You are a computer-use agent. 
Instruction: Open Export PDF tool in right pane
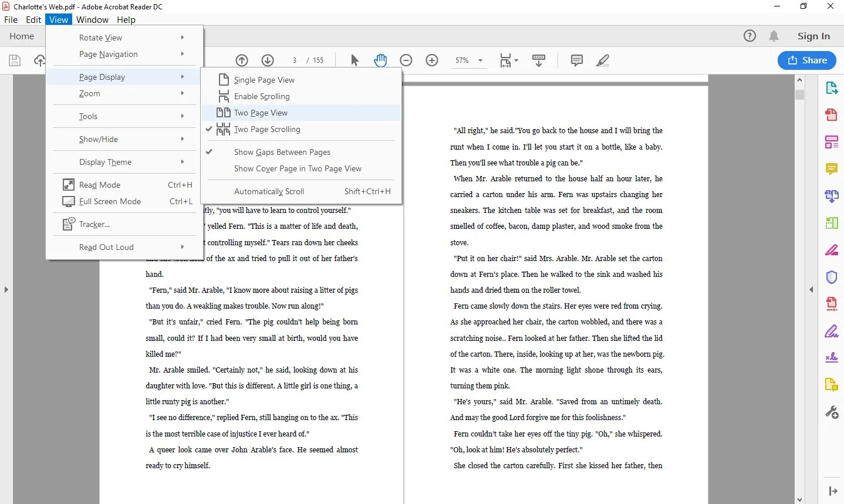point(832,88)
